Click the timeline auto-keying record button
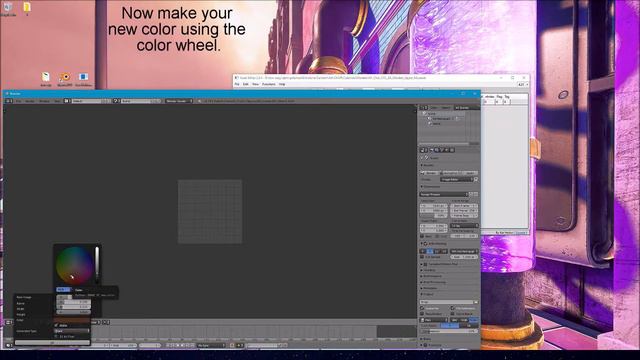This screenshot has height=360, width=640. pyautogui.click(x=232, y=345)
